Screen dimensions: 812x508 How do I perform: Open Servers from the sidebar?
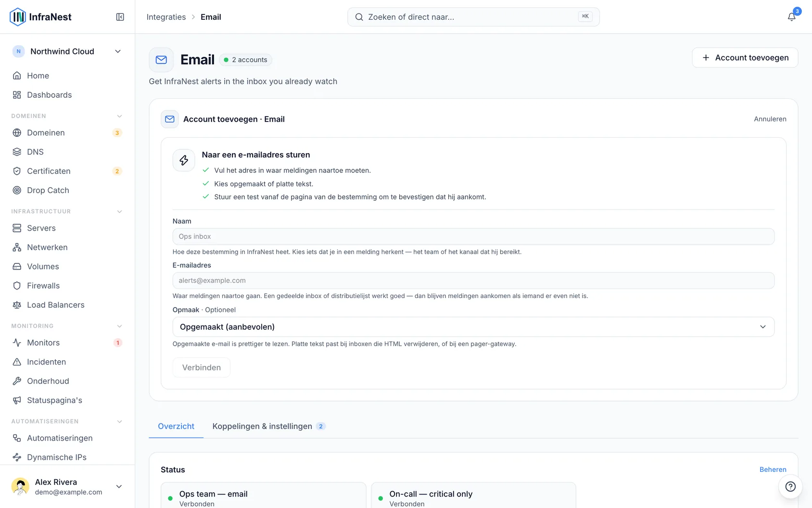67,228
